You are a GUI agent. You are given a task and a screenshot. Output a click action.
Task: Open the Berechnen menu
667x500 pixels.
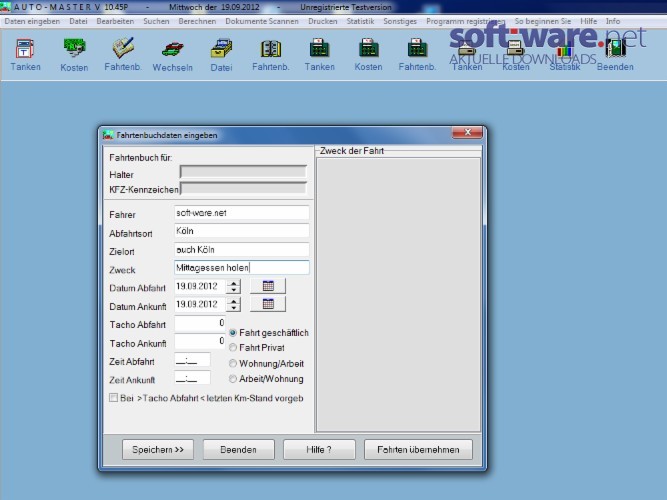197,21
